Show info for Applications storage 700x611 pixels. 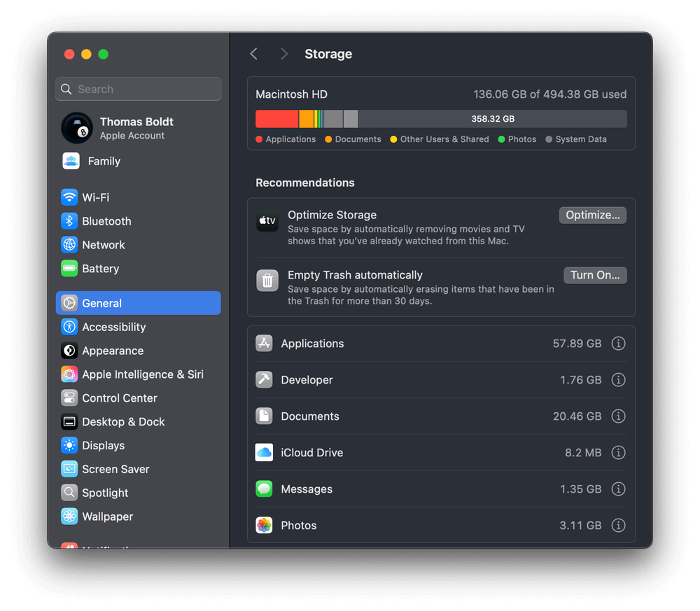(x=618, y=343)
